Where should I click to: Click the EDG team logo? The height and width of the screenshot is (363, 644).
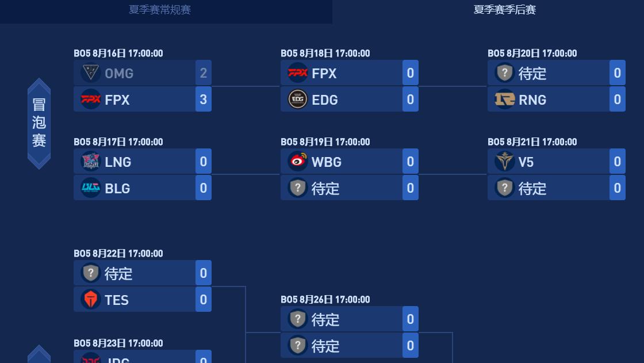tap(297, 99)
